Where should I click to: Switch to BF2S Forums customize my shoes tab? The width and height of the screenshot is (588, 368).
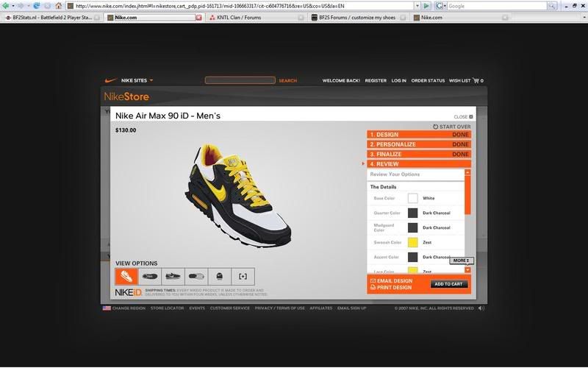(359, 18)
